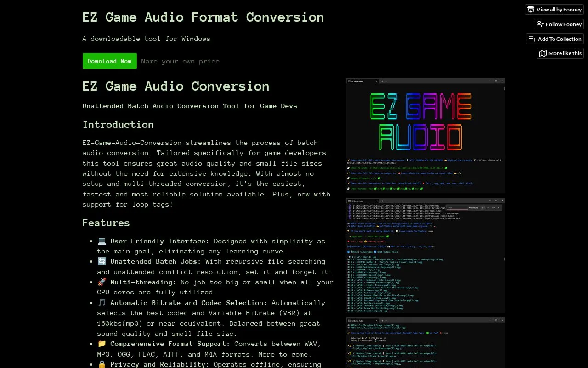Click the arrows emoji before Unattended Batch Jobs
The width and height of the screenshot is (588, 368).
[x=102, y=261]
